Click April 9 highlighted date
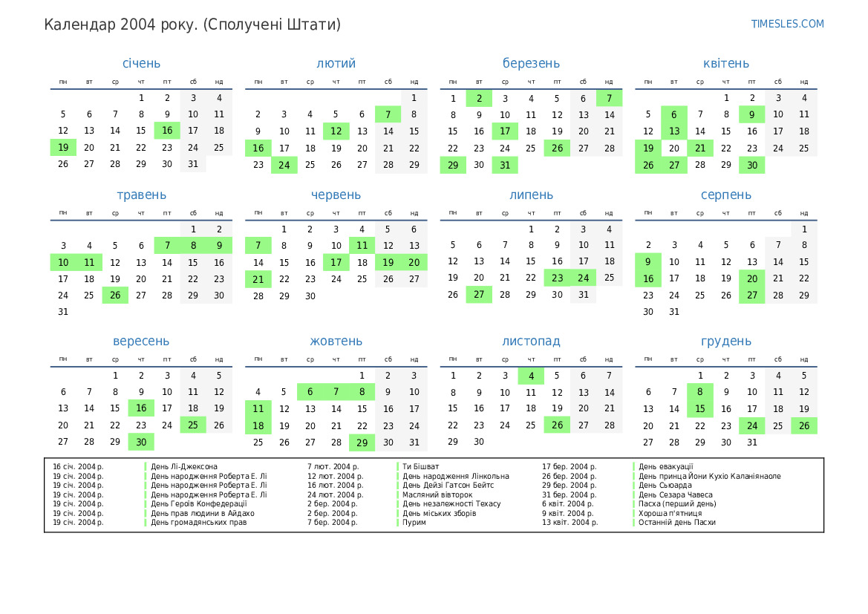868x614 pixels. coord(751,114)
